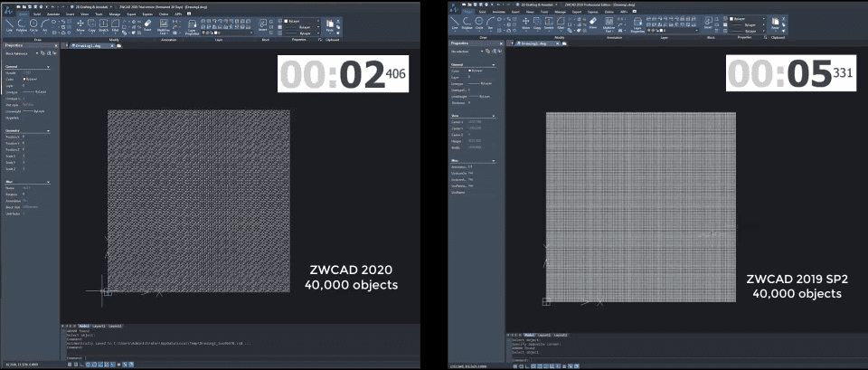Close Drawing1.dwg tab in ZWCAD 2020
Screen dimensions: 868x370
coord(112,46)
